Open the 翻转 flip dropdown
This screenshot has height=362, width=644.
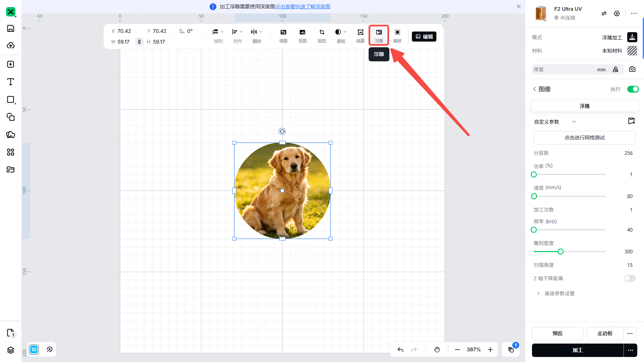[x=257, y=36]
